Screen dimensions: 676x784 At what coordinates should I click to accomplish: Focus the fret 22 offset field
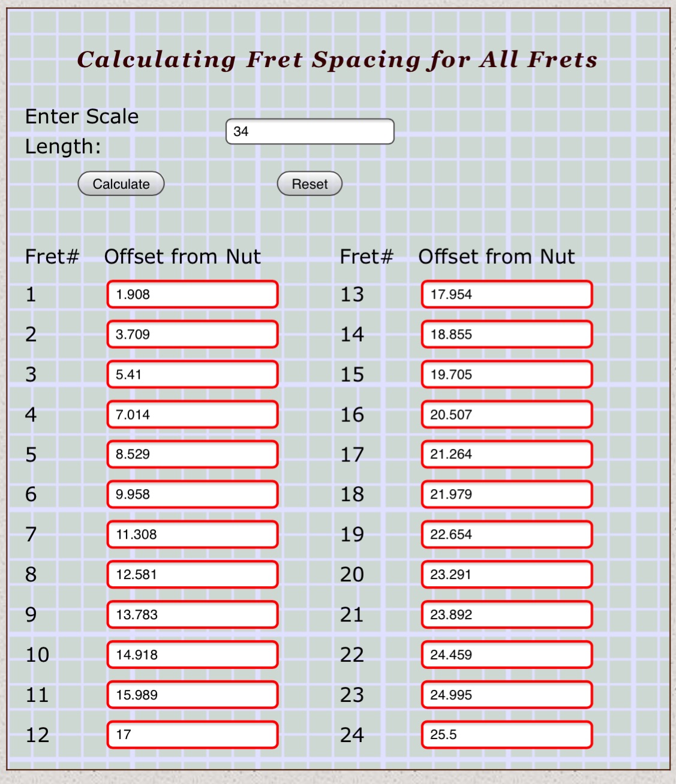[507, 655]
